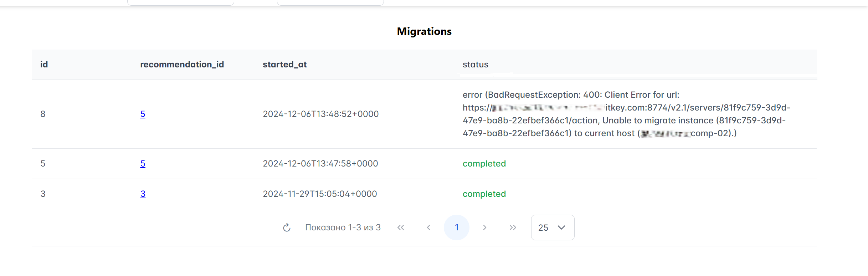Open recommendation 5 link in migration 5 row

(143, 164)
